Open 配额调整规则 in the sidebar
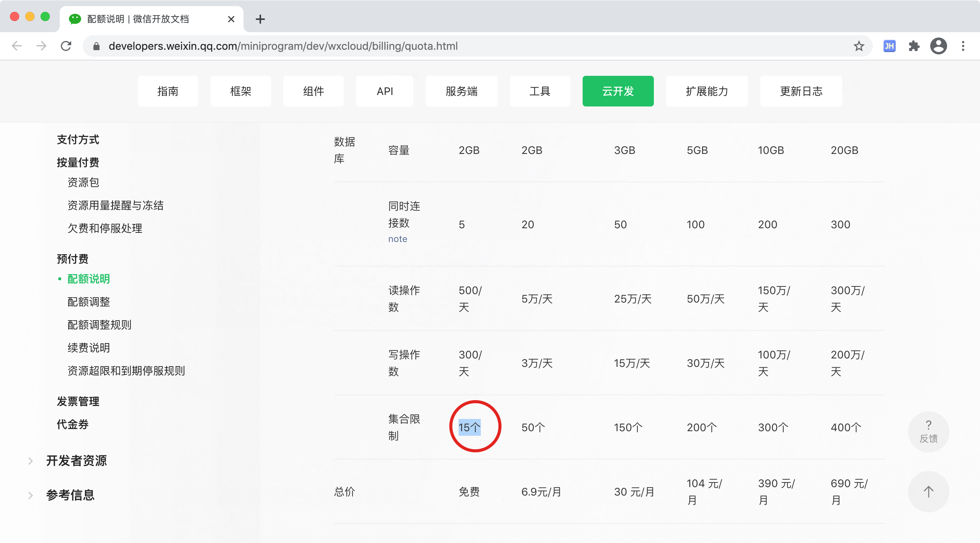The height and width of the screenshot is (543, 980). click(100, 325)
